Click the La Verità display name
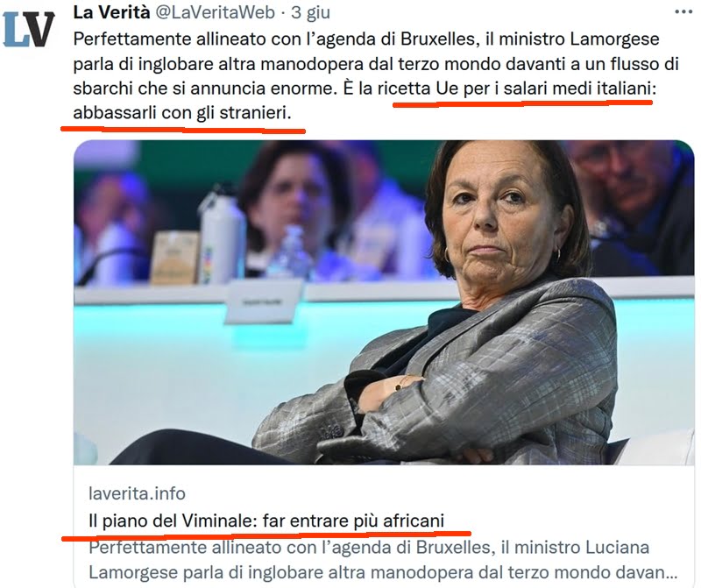The height and width of the screenshot is (588, 701). 111,12
